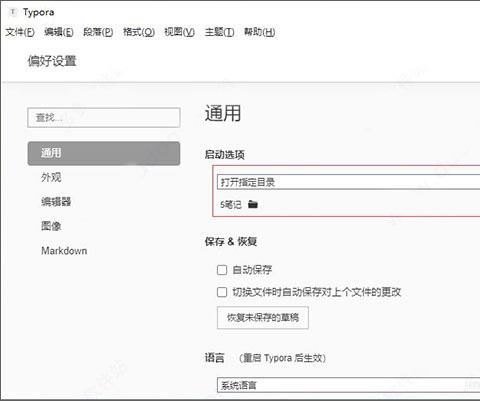Open the 主题(T) menu
Viewport: 480px width, 401px height.
click(219, 32)
